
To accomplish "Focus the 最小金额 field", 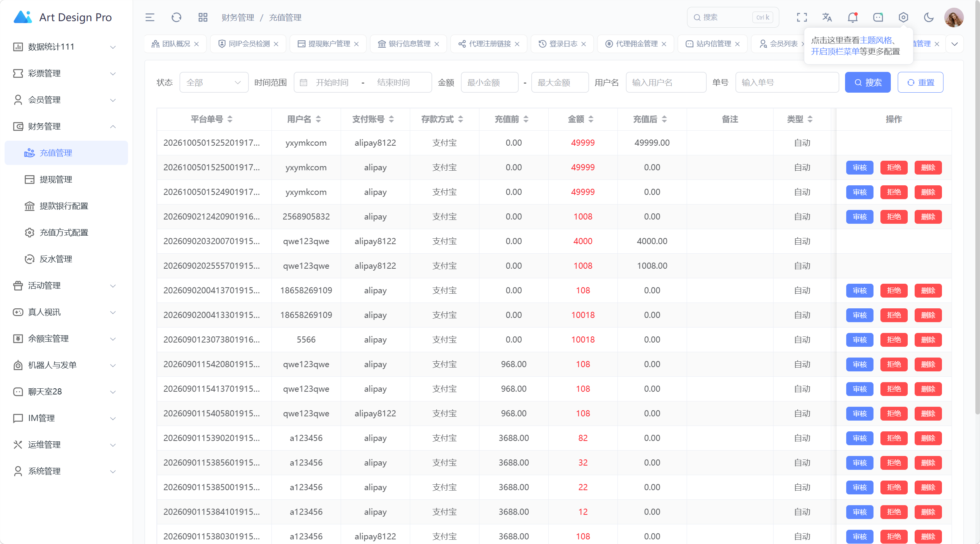I will [489, 82].
